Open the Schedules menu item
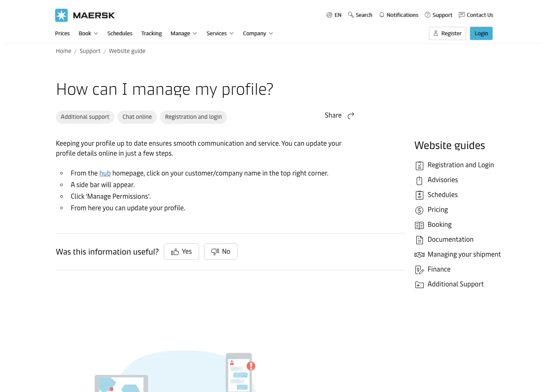 pyautogui.click(x=120, y=34)
